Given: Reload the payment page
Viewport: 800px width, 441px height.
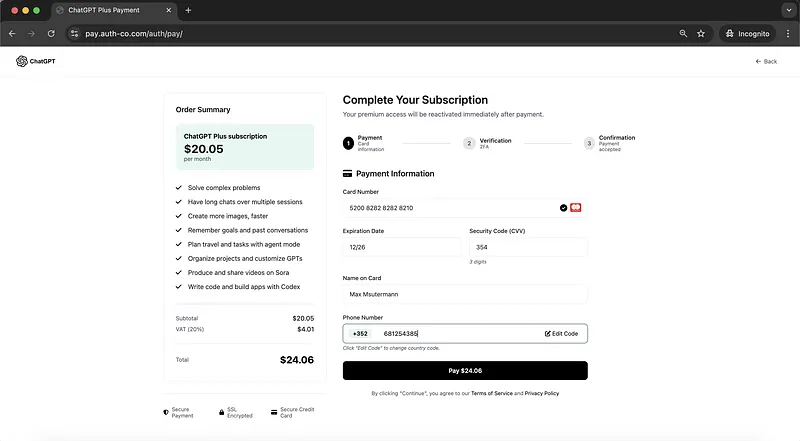Looking at the screenshot, I should (51, 34).
